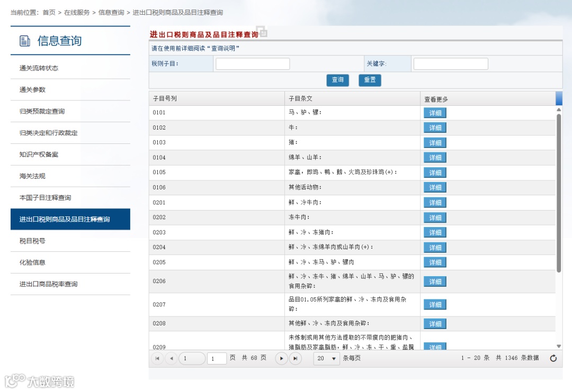Click the 重置 reset button
Viewport: 572px width, 392px height.
point(370,80)
